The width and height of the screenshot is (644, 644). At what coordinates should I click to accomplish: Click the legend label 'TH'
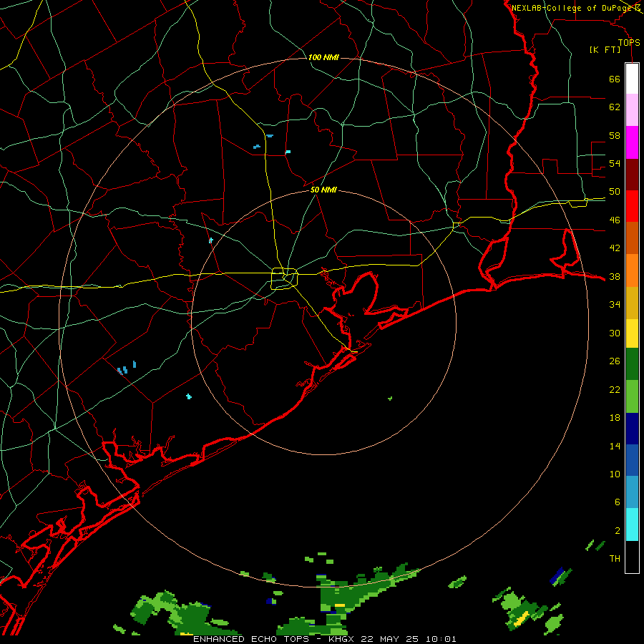615,559
